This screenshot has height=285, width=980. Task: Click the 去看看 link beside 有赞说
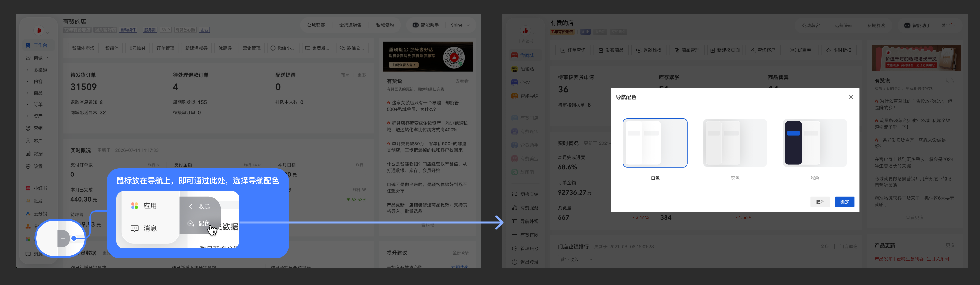coord(462,81)
